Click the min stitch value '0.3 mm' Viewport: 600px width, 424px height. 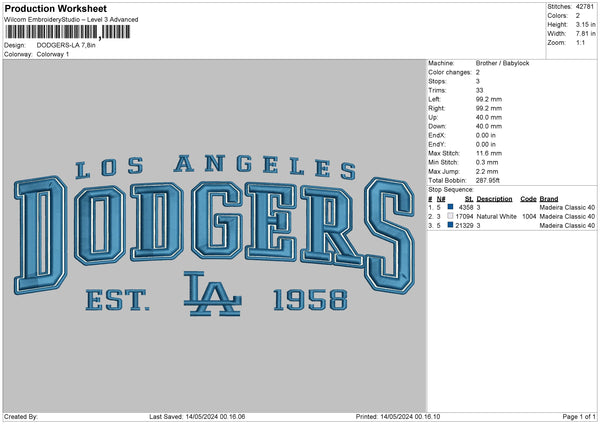click(487, 162)
